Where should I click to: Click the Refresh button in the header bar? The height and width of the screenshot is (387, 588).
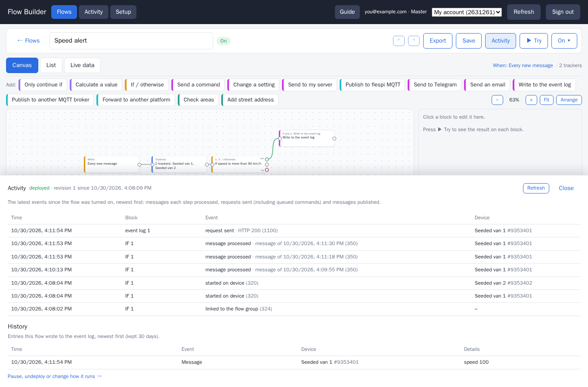tap(524, 12)
